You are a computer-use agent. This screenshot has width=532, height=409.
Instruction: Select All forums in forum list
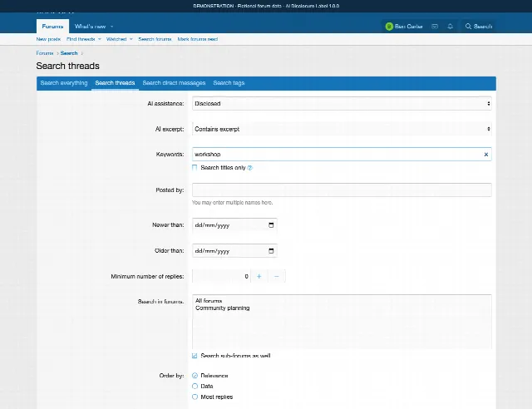coord(209,301)
